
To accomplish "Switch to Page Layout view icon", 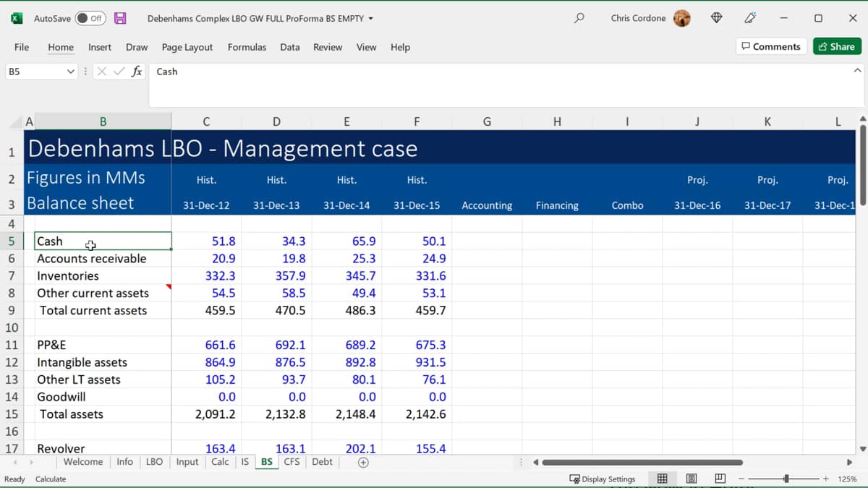I will pyautogui.click(x=691, y=479).
